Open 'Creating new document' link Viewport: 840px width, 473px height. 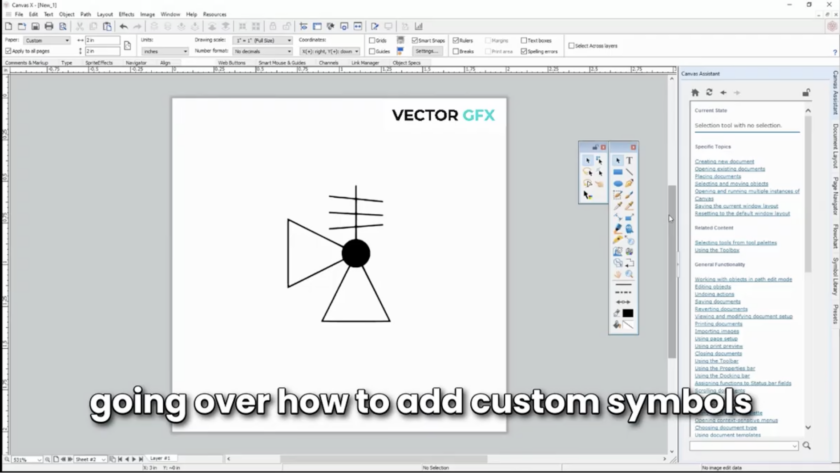pos(724,161)
